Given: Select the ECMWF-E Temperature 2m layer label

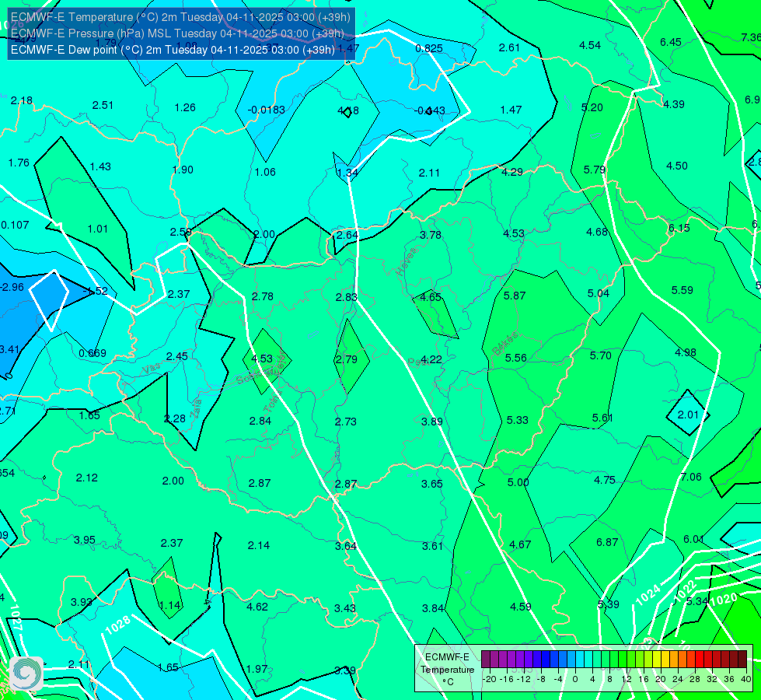Looking at the screenshot, I should 180,17.
